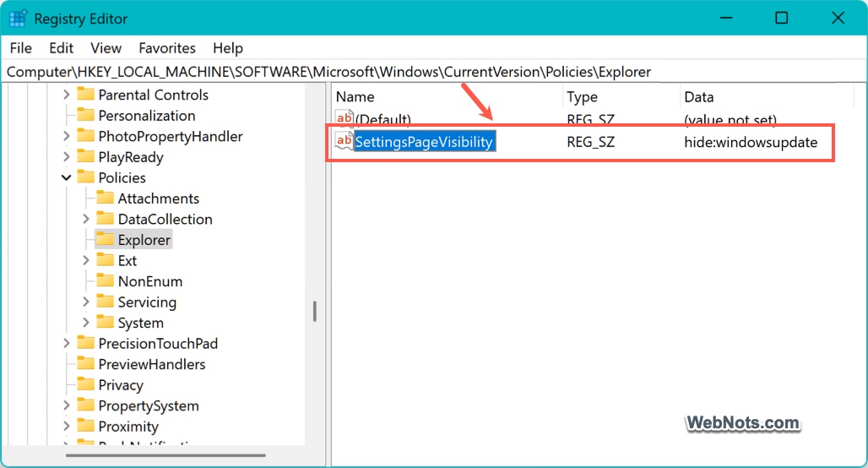Click the System folder icon
The height and width of the screenshot is (468, 868).
coord(105,322)
